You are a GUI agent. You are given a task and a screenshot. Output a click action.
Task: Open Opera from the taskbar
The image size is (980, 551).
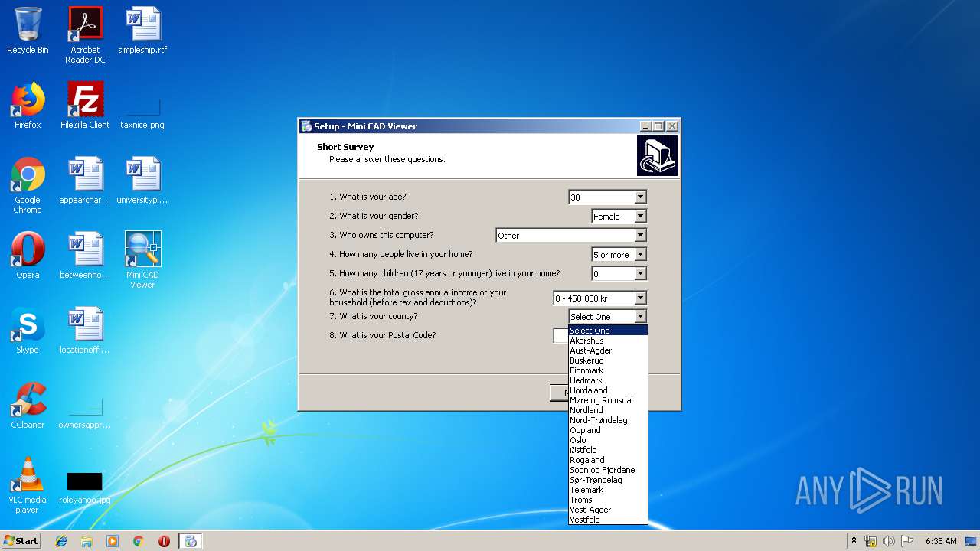click(164, 541)
